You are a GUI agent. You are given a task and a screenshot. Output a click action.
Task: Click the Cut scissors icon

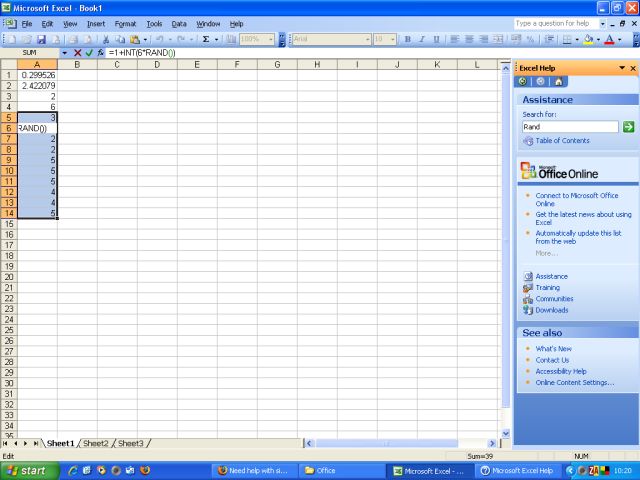click(x=106, y=39)
